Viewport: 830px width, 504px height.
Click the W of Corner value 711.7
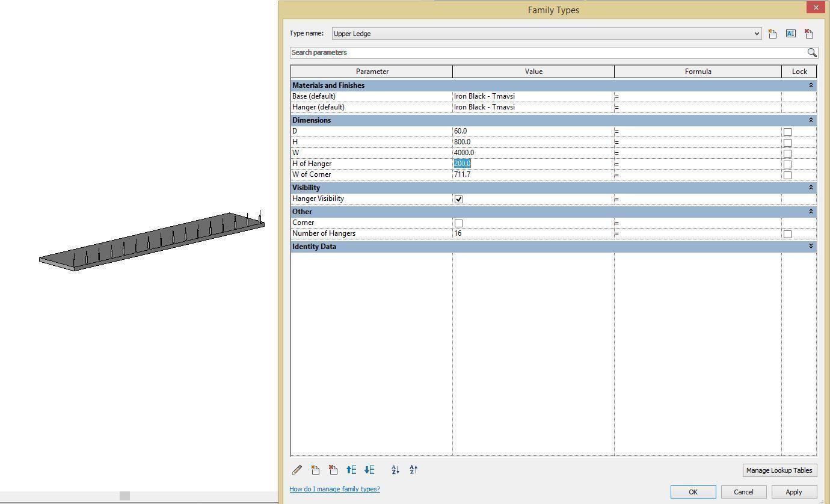[x=462, y=174]
